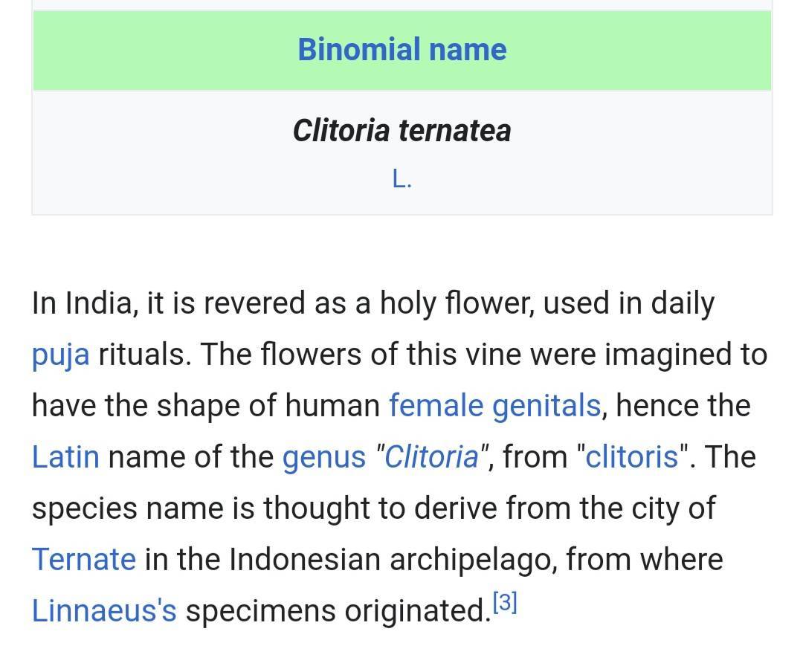Visit the genus link
The width and height of the screenshot is (803, 672).
point(324,458)
